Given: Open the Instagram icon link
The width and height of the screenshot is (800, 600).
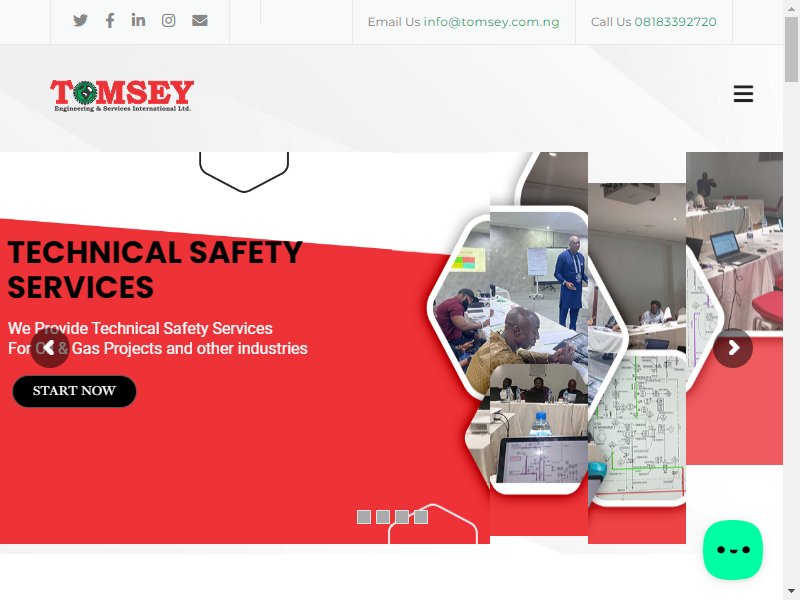Looking at the screenshot, I should (168, 20).
